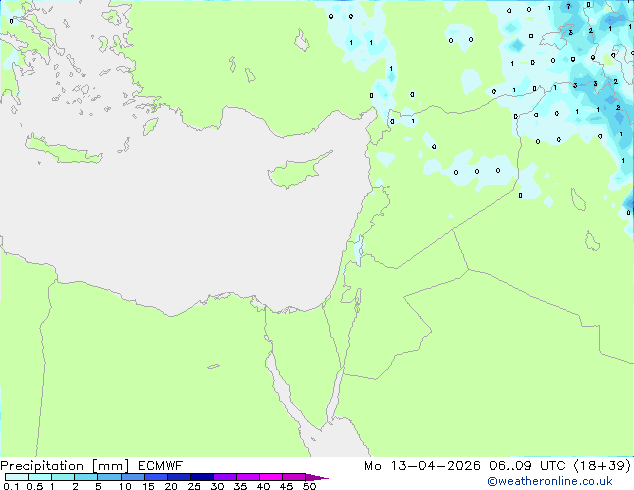Click the 0.1 to 0.5 mm legend swatch
Viewport: 634px width, 490px height.
click(17, 477)
